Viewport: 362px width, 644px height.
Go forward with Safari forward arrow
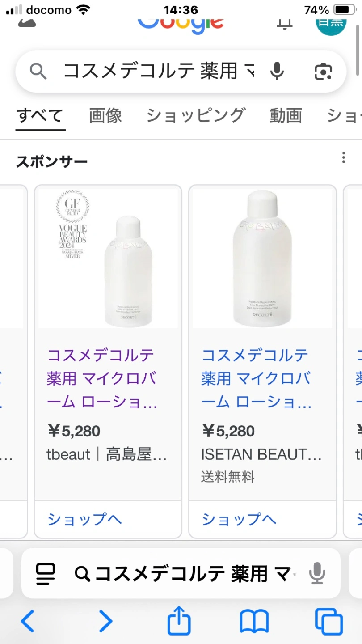pos(105,621)
